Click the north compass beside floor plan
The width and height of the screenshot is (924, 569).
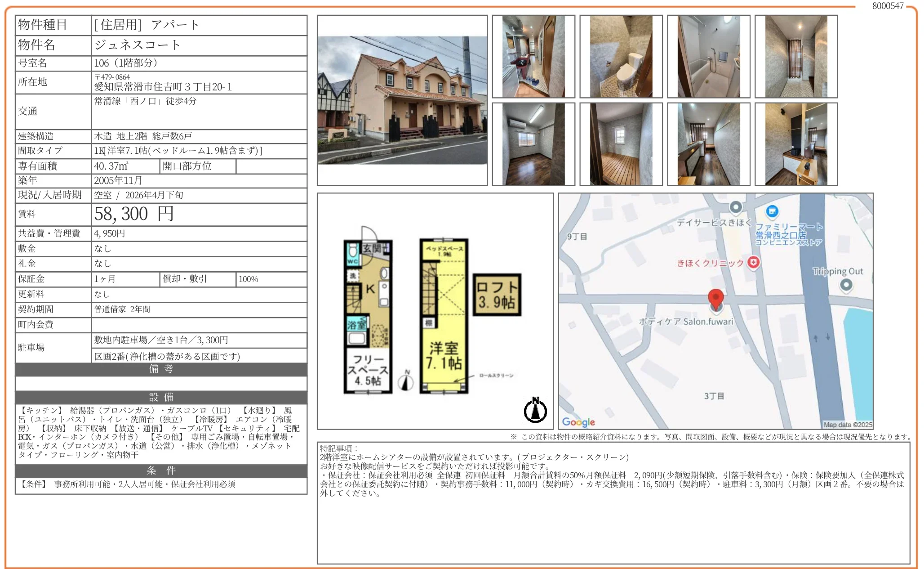(535, 410)
